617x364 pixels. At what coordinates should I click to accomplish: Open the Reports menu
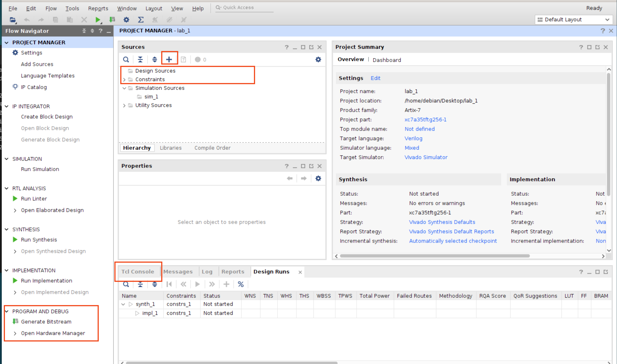[x=98, y=8]
